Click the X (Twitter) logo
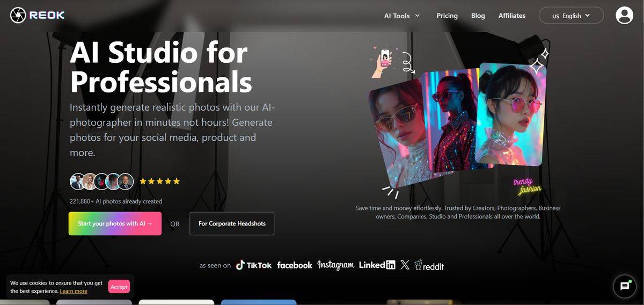The height and width of the screenshot is (305, 644). 405,265
